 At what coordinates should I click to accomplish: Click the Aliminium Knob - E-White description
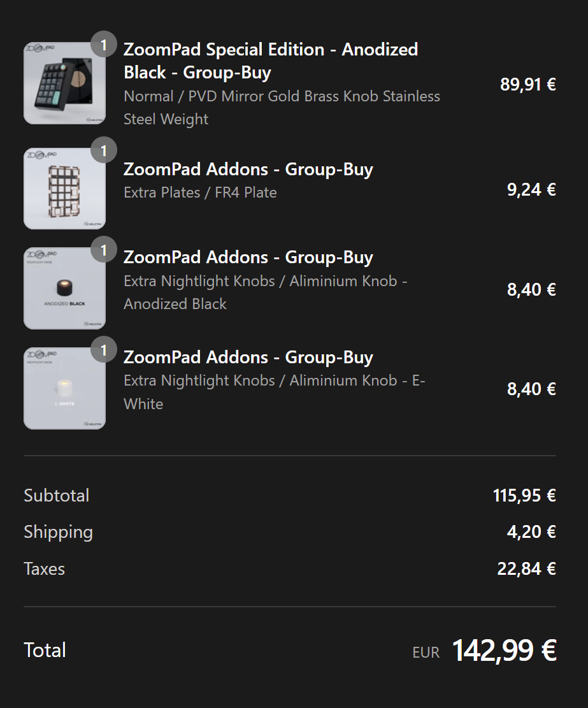274,392
